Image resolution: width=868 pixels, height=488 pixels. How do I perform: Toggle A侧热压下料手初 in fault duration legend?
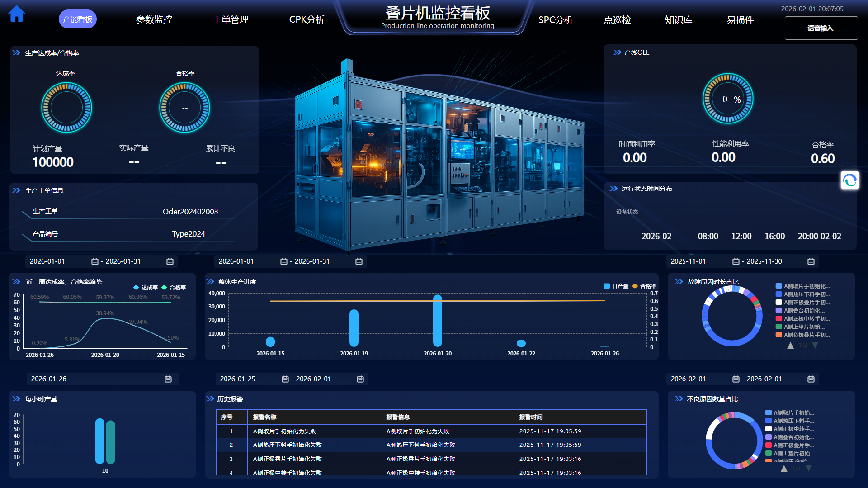(x=803, y=294)
